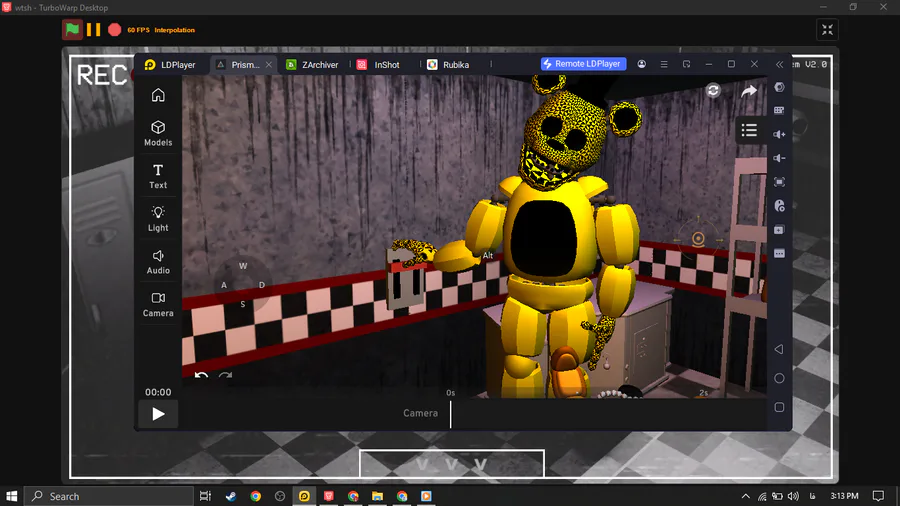Switch to the InShot tab

pos(379,65)
